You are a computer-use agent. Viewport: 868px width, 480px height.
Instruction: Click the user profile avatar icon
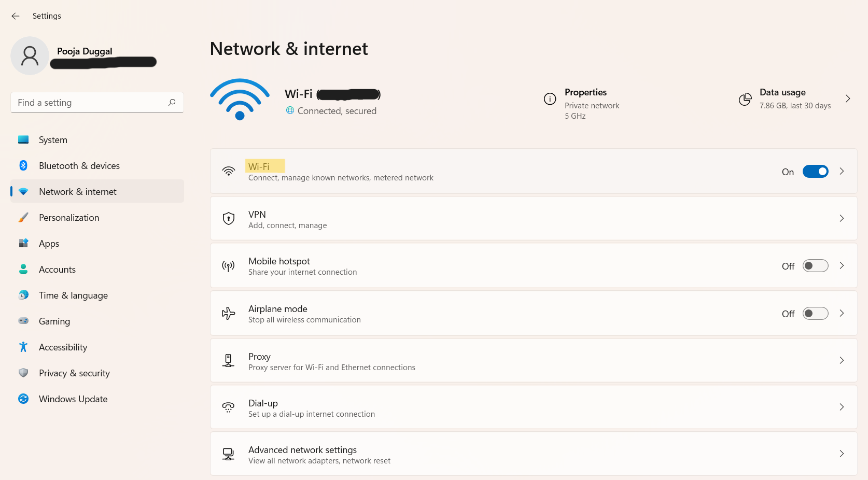tap(30, 55)
